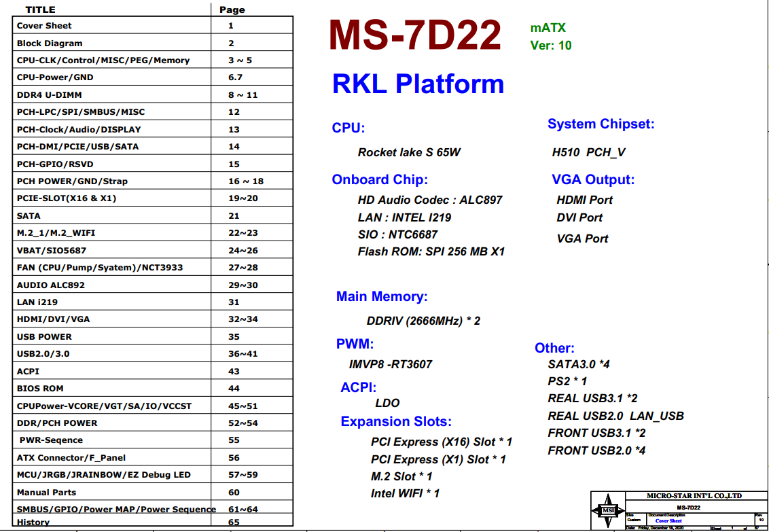
Task: Select the FRONT USB2.0 *4 line
Action: coord(596,450)
